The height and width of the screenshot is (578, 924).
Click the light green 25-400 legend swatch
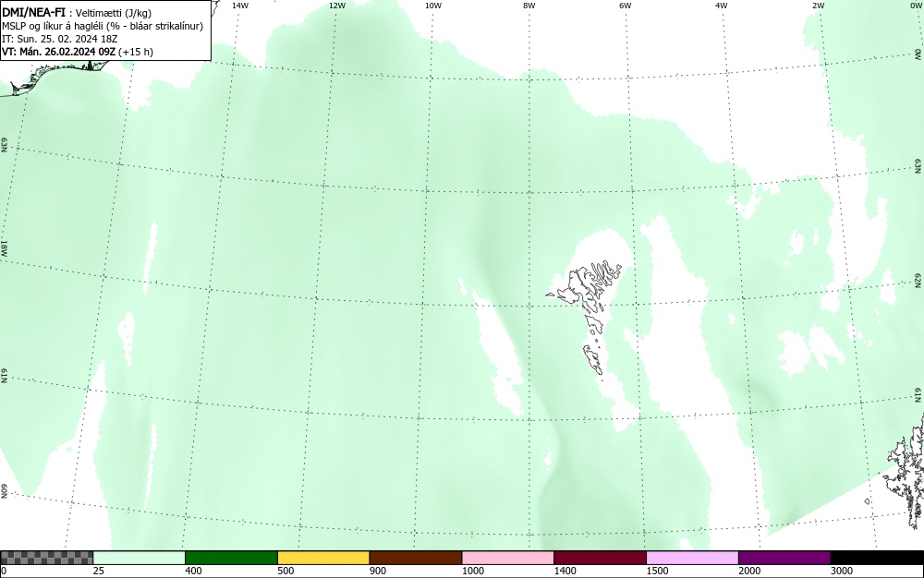140,558
